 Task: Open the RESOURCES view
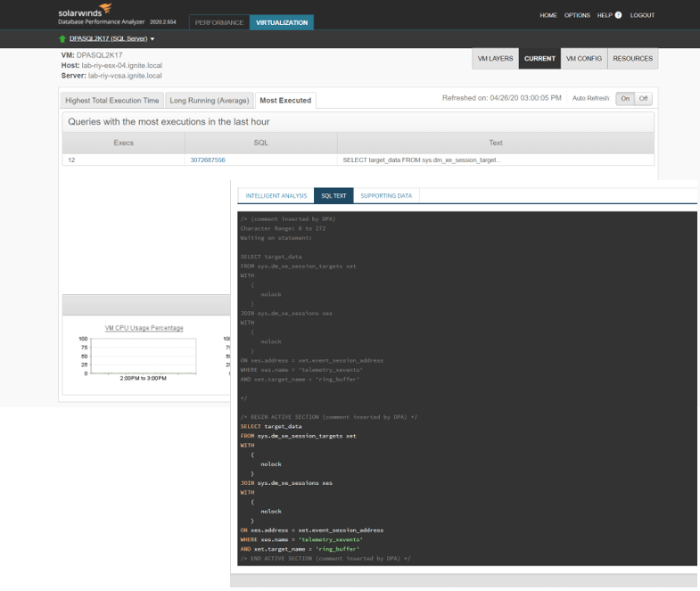[632, 59]
